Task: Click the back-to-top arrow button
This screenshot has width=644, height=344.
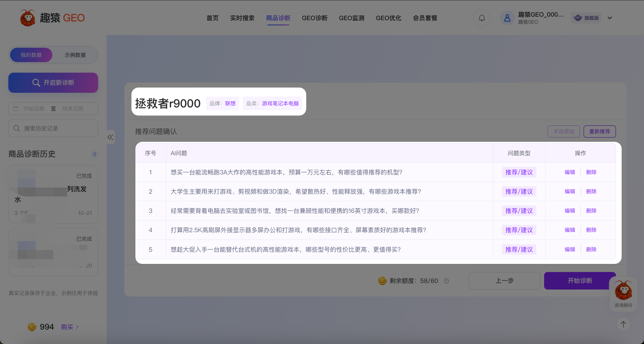Action: [623, 324]
